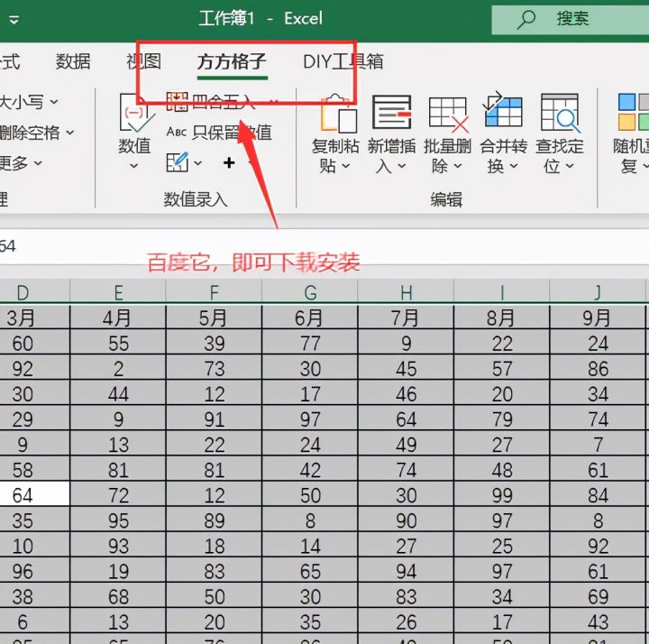Select the 7月 header cell

406,317
